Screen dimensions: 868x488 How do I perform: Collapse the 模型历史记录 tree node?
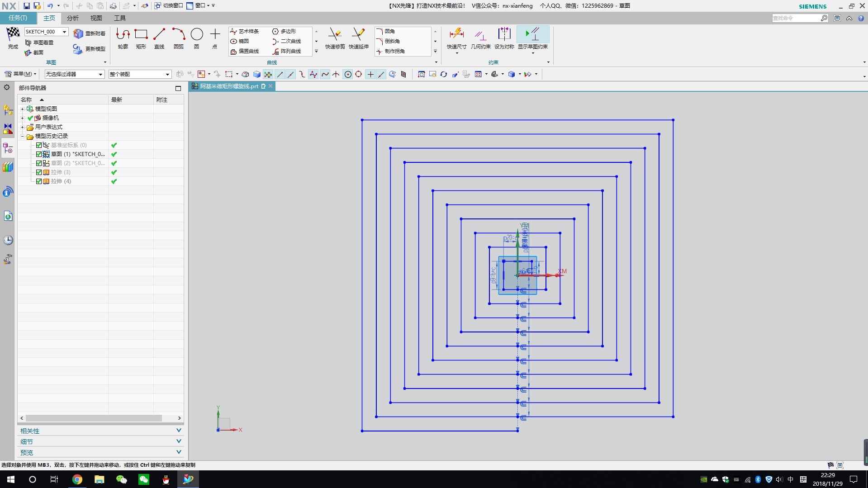tap(22, 136)
